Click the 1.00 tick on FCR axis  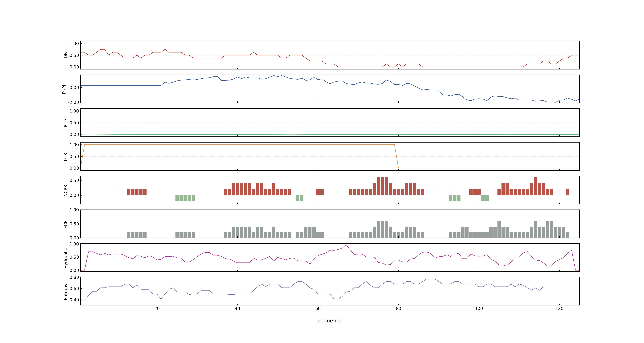[x=74, y=210]
